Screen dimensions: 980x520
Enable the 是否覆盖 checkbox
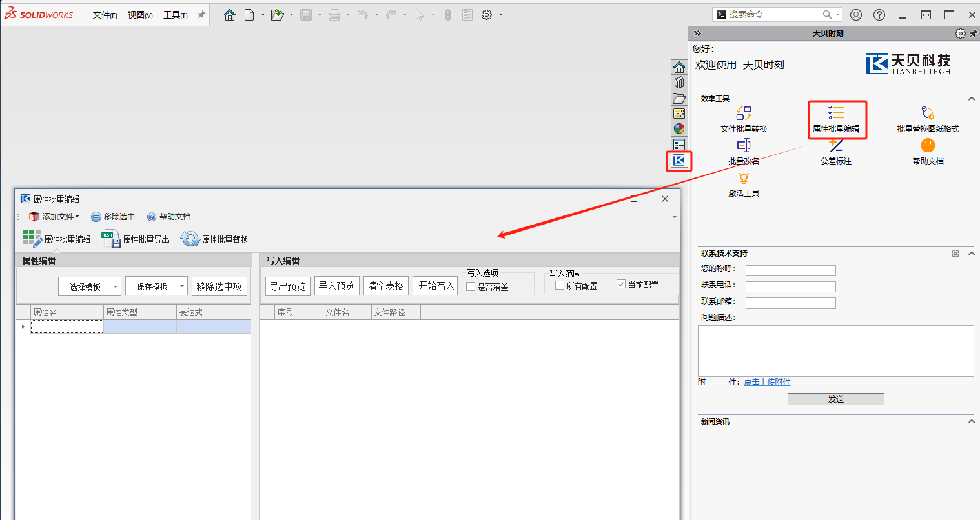pyautogui.click(x=471, y=286)
